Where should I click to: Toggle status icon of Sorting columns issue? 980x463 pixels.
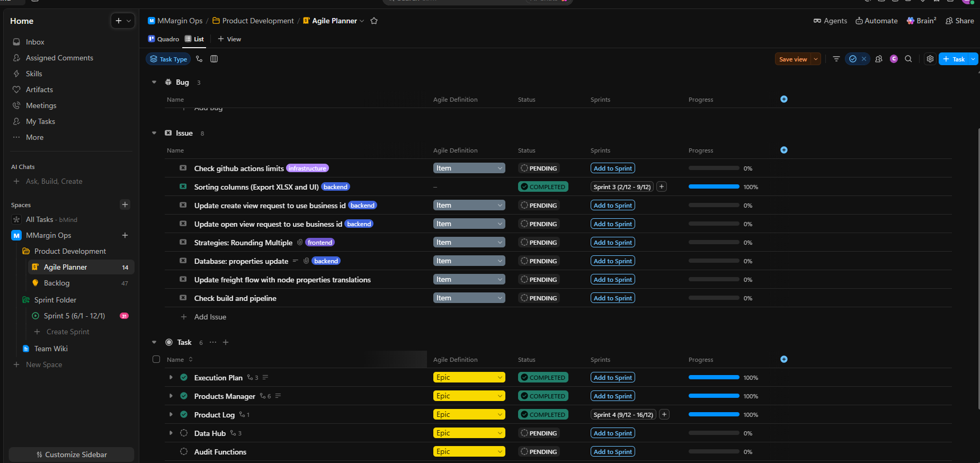coord(183,186)
